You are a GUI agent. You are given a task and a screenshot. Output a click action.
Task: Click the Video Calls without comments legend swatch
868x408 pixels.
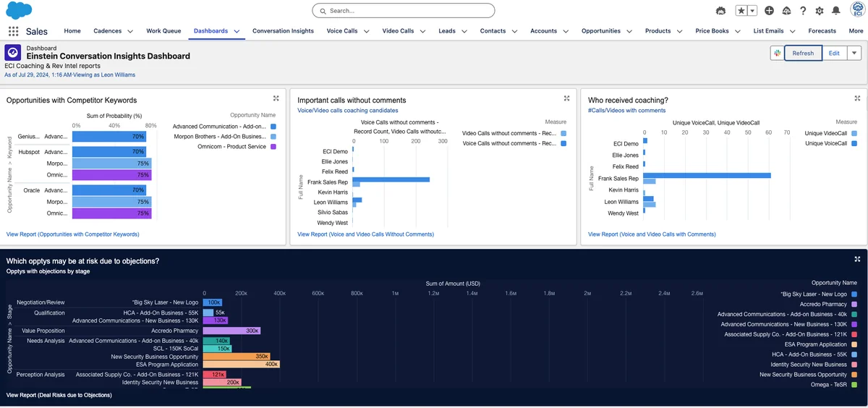[563, 134]
